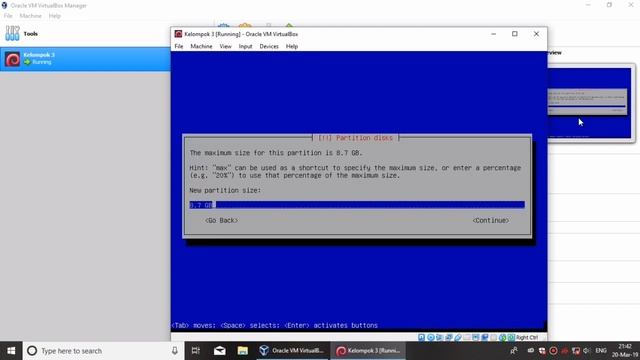Click the ENG language indicator in tray

(601, 351)
